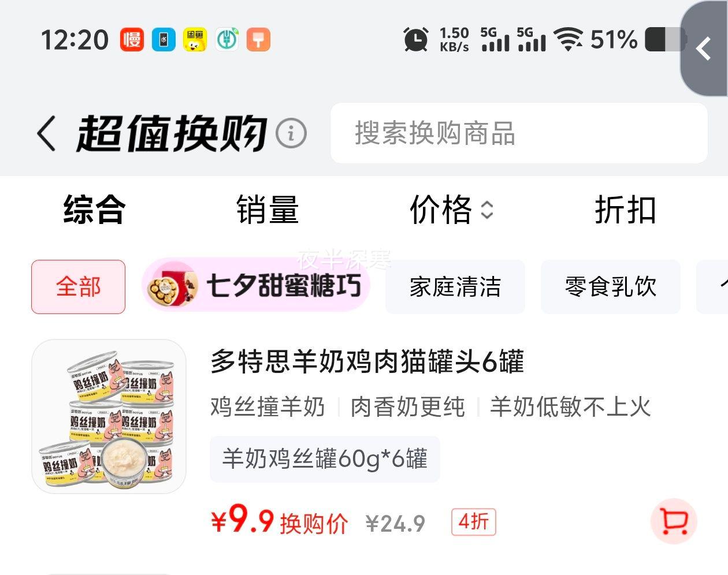Image resolution: width=728 pixels, height=575 pixels.
Task: Click the 搜索换购商品 search field
Action: tap(519, 133)
